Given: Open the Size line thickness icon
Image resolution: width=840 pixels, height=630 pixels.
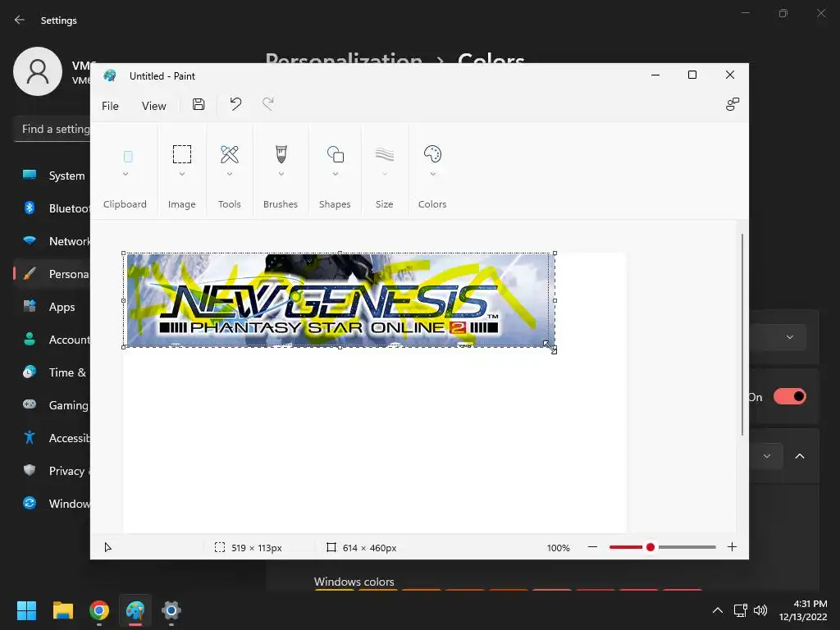Looking at the screenshot, I should tap(385, 154).
